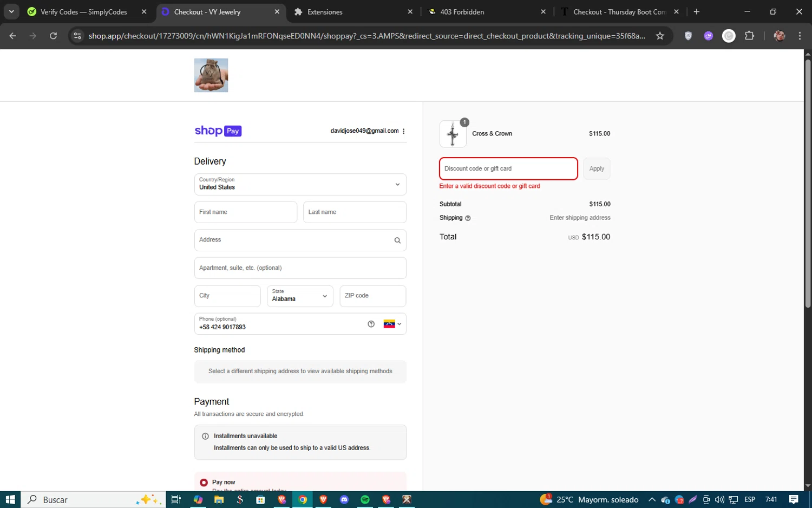The width and height of the screenshot is (812, 508).
Task: Focus the City field
Action: coord(227,296)
